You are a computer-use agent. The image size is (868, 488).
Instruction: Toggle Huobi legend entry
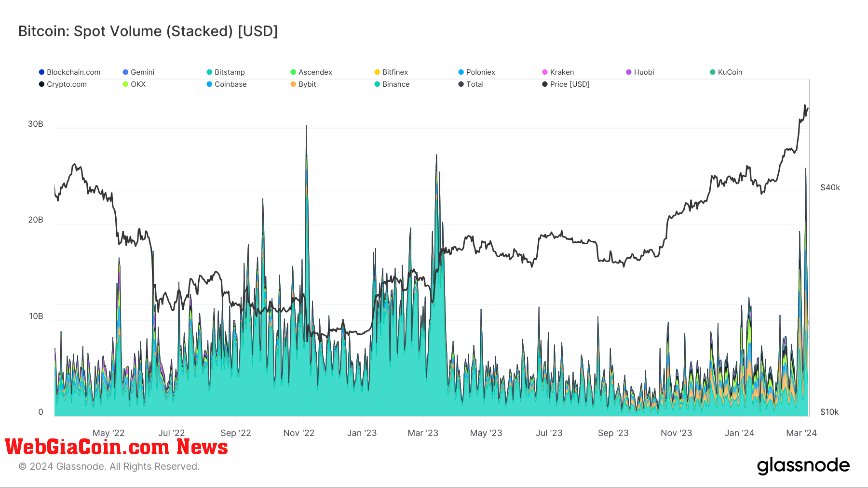pos(640,72)
